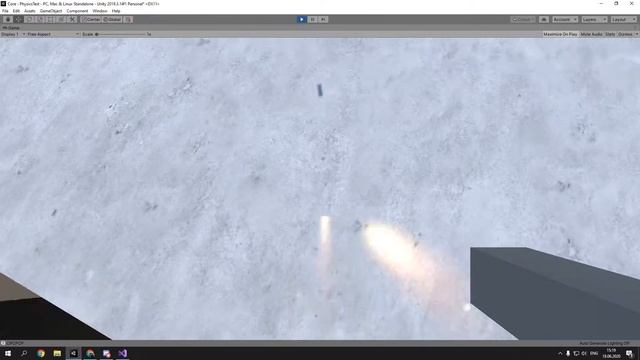Viewport: 640px width, 360px height.
Task: Toggle Maximize On Play
Action: coord(560,34)
